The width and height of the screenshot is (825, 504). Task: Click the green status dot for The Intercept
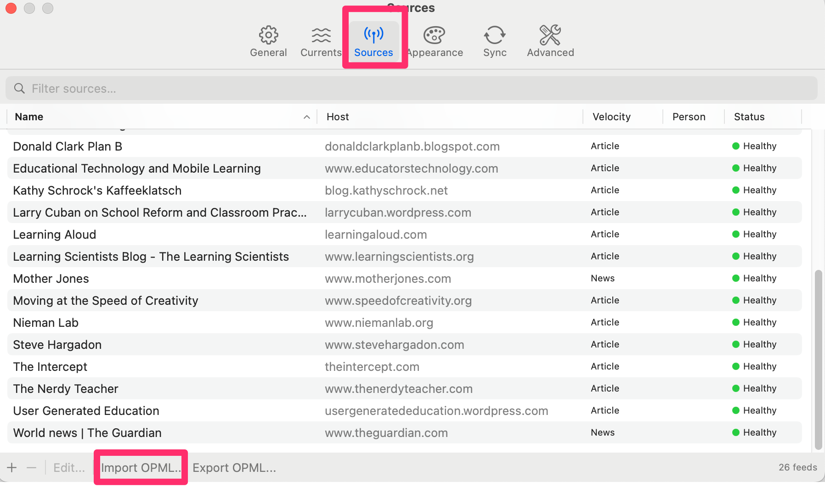tap(735, 366)
